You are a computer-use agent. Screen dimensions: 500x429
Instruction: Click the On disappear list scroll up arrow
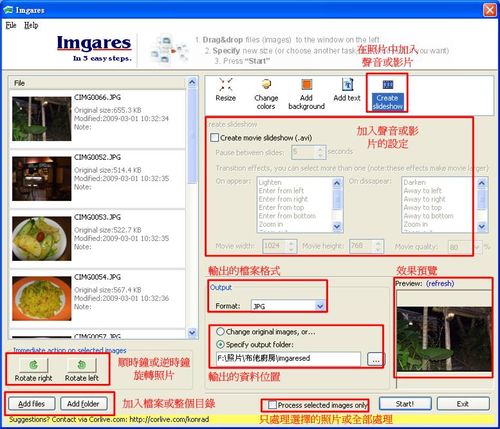[x=482, y=183]
